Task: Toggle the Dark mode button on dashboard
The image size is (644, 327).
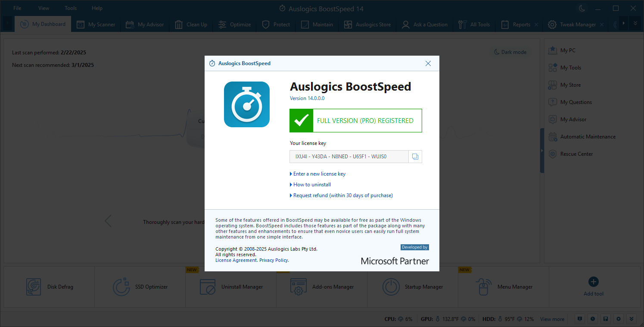Action: 510,52
